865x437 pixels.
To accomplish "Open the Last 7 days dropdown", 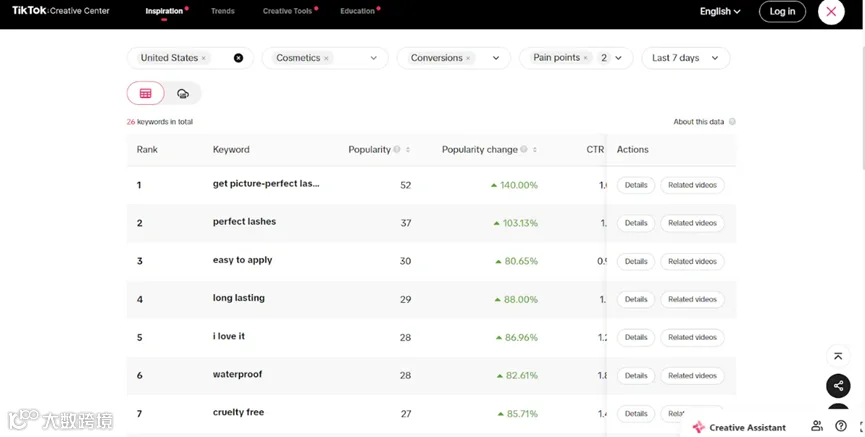I will (x=685, y=58).
